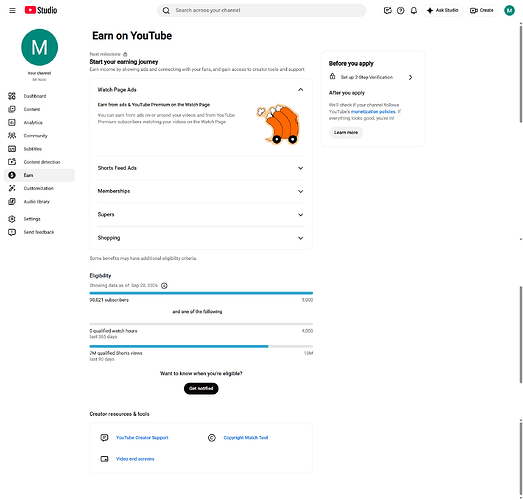Expand the Supers section
523x500 pixels.
point(301,215)
